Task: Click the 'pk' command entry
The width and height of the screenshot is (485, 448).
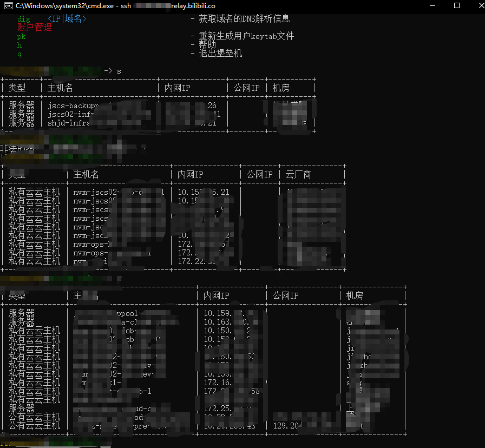Action: (21, 36)
